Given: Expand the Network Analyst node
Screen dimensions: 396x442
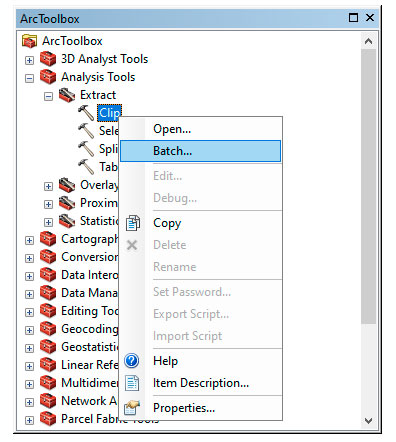Looking at the screenshot, I should (x=29, y=402).
